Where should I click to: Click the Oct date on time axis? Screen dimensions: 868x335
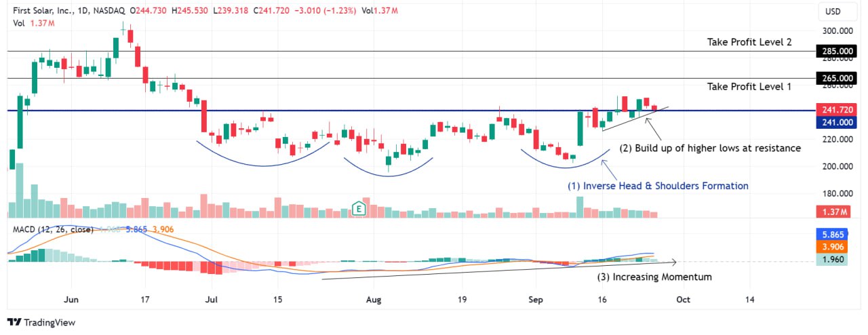pyautogui.click(x=683, y=298)
